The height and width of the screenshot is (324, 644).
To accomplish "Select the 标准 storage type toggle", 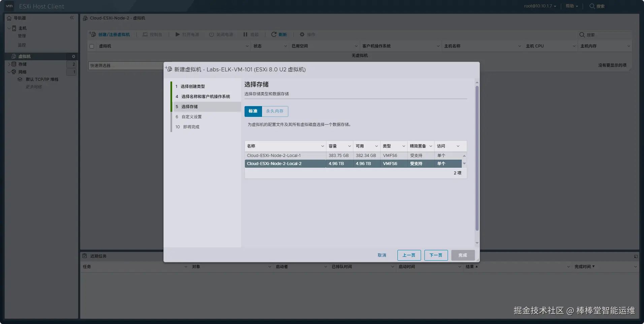I will click(253, 111).
